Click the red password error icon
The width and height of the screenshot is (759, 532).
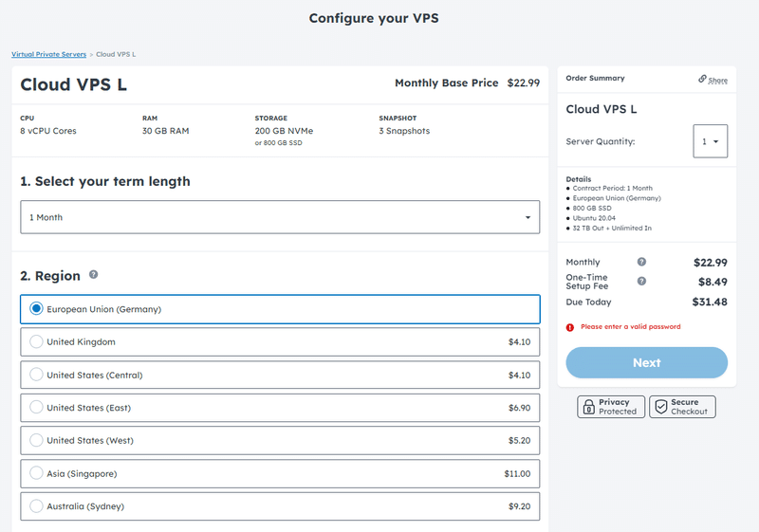[570, 327]
